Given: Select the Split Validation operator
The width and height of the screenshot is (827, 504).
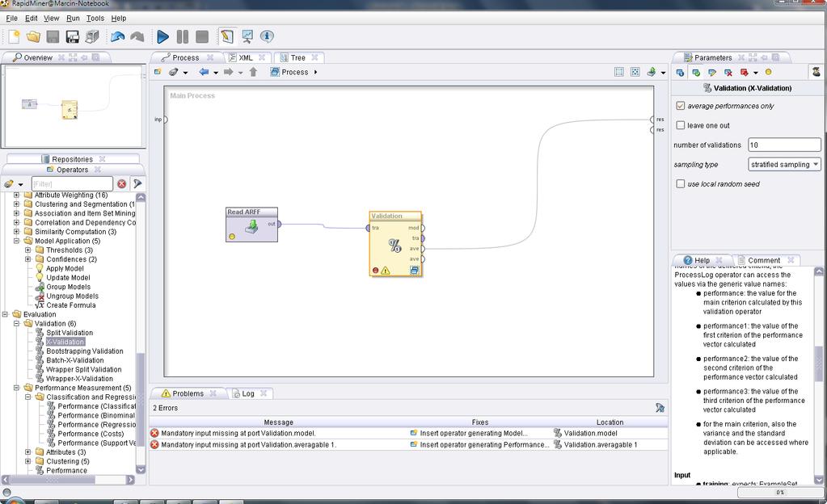Looking at the screenshot, I should 70,333.
